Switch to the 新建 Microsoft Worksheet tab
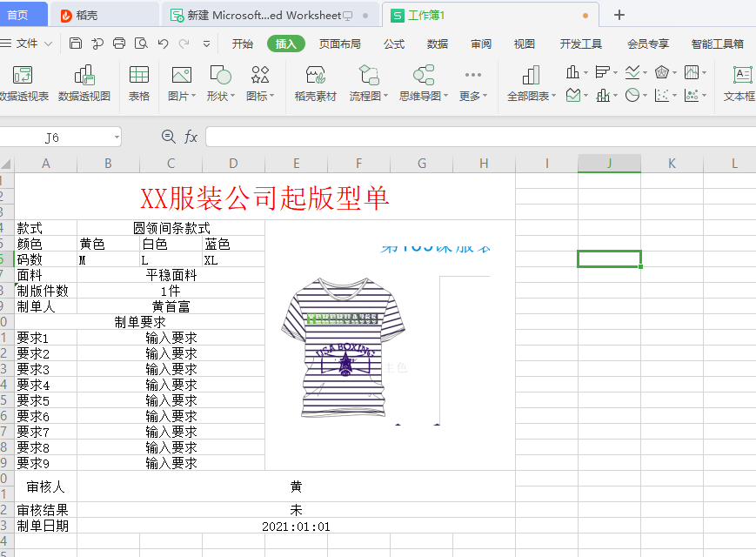Screen dimensions: 756x557 pyautogui.click(x=271, y=15)
